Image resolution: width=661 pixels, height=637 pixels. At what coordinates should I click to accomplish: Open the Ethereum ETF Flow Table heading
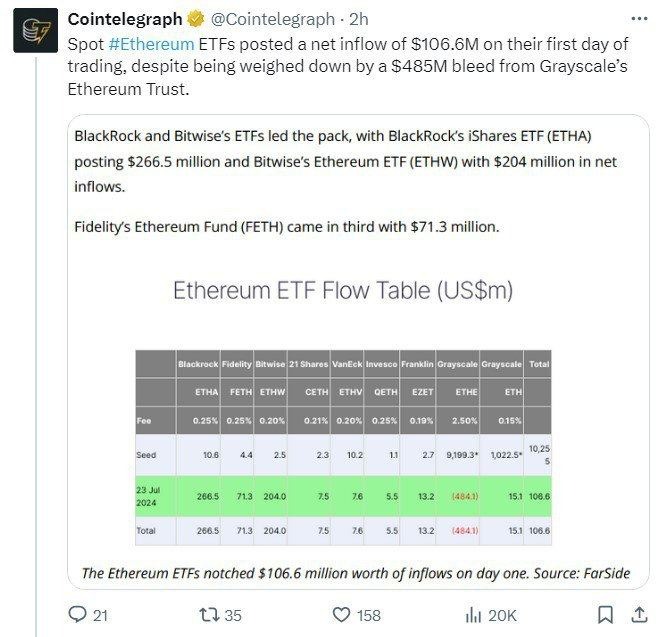tap(343, 290)
